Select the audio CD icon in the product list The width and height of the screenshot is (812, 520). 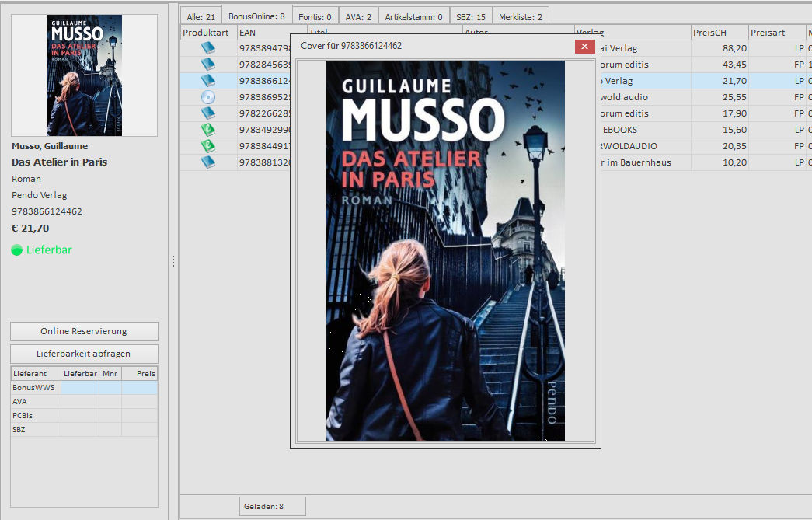pyautogui.click(x=207, y=97)
